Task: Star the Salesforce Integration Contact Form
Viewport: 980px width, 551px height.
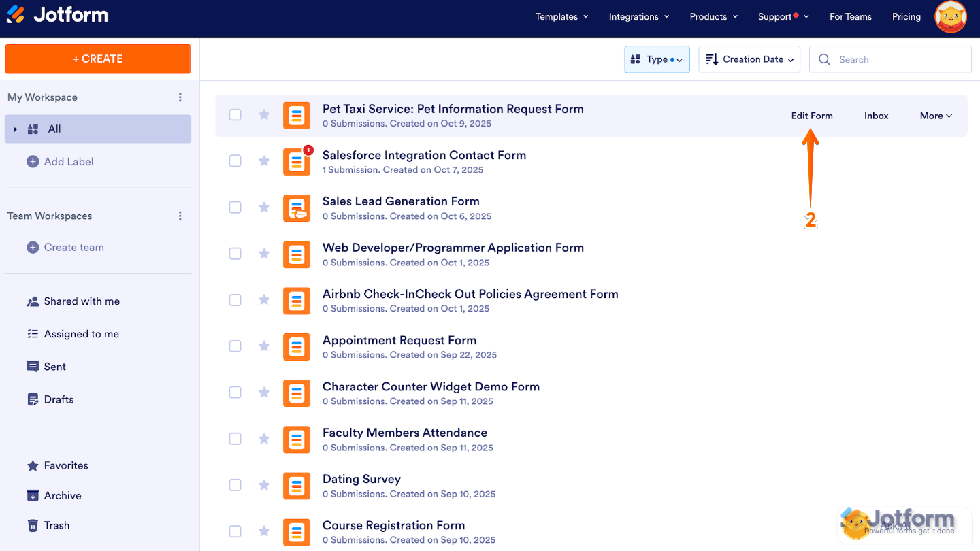Action: pos(264,161)
